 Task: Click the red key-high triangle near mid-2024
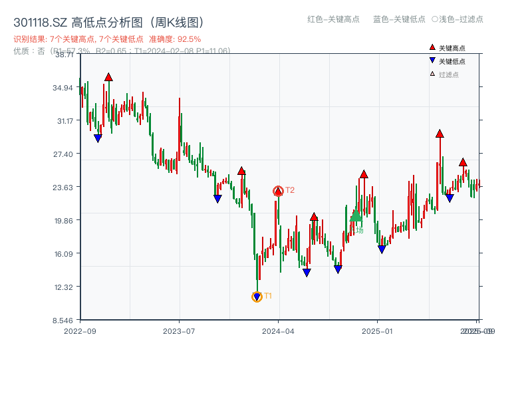pos(314,217)
